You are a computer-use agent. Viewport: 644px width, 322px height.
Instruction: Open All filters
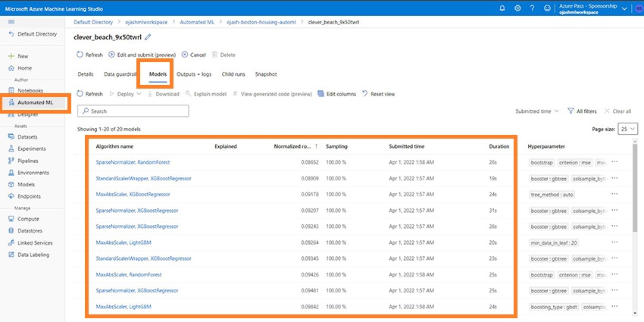click(x=583, y=111)
